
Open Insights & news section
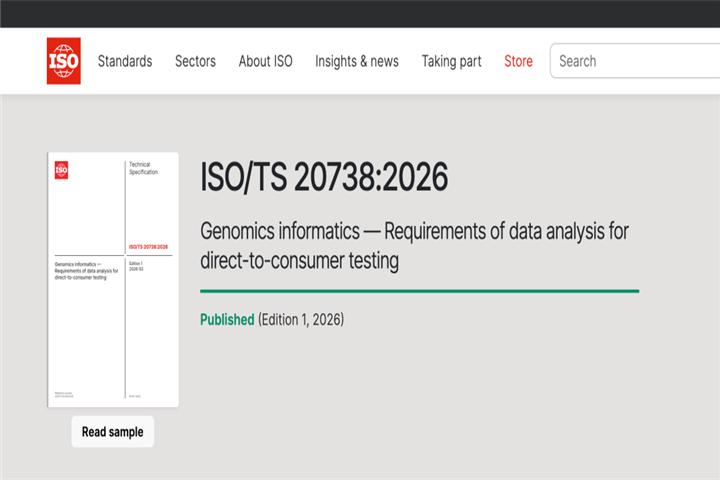356,61
